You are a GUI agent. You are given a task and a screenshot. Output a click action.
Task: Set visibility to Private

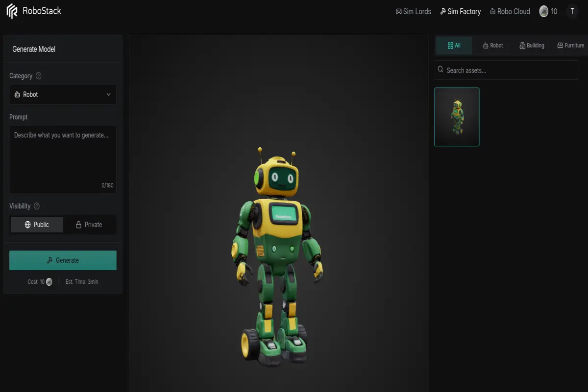click(89, 225)
